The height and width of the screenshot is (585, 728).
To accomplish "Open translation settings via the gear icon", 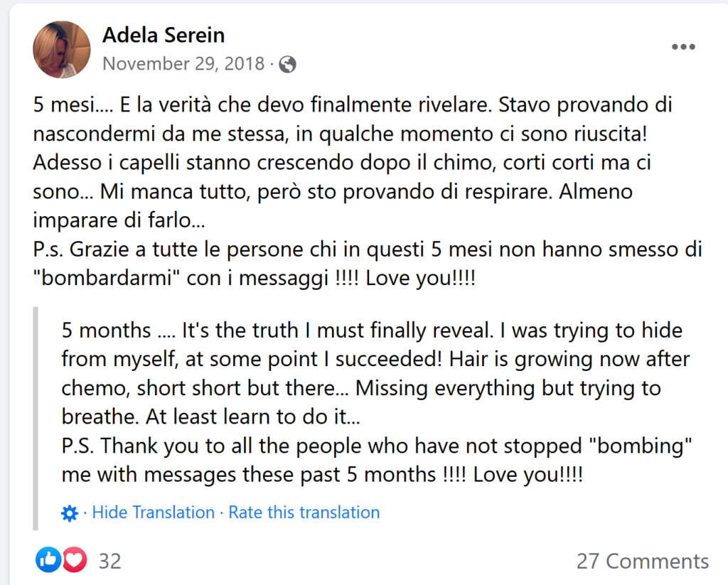I will [x=70, y=512].
